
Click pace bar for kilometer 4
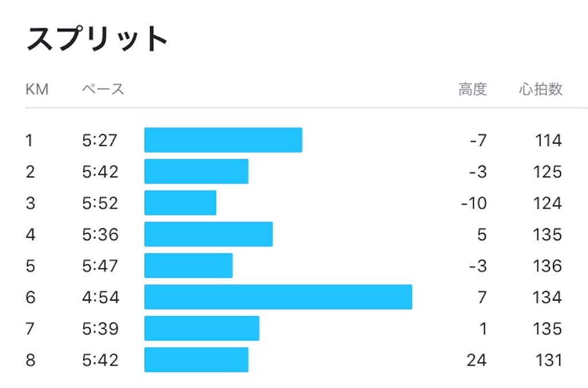coord(208,234)
